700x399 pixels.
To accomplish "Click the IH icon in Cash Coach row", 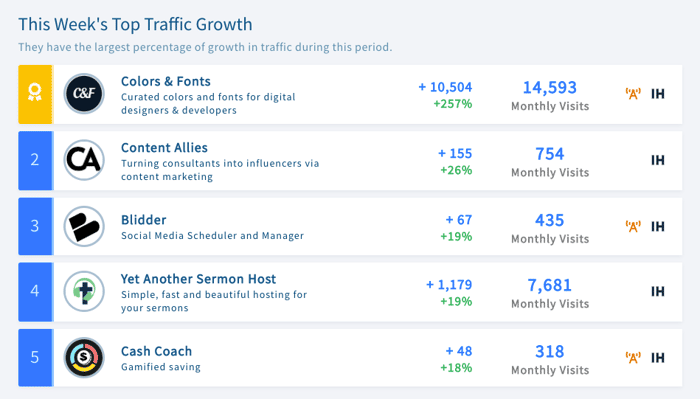I will coord(658,357).
